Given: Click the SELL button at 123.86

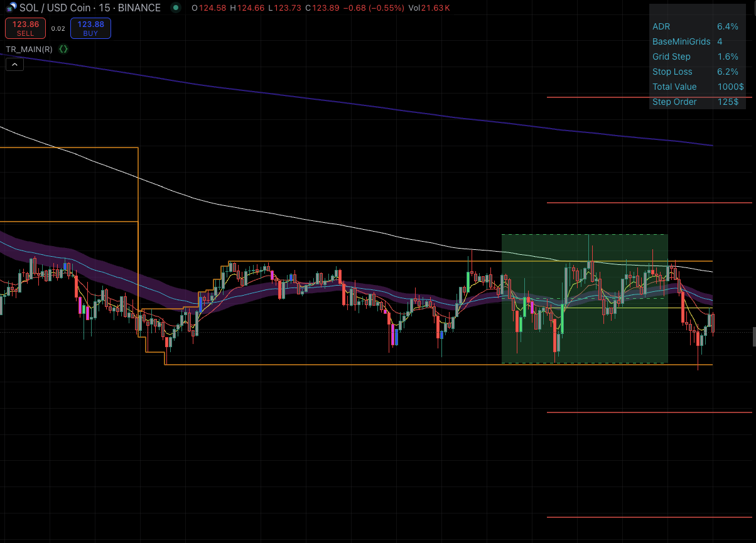Looking at the screenshot, I should tap(26, 28).
